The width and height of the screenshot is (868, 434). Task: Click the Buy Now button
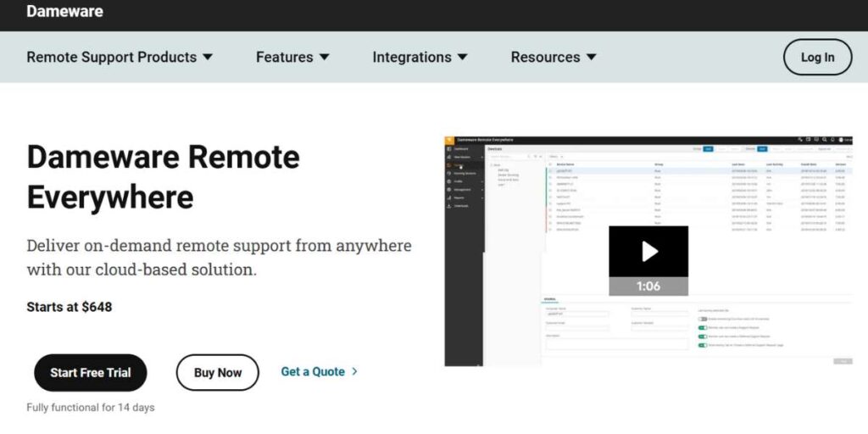[218, 373]
